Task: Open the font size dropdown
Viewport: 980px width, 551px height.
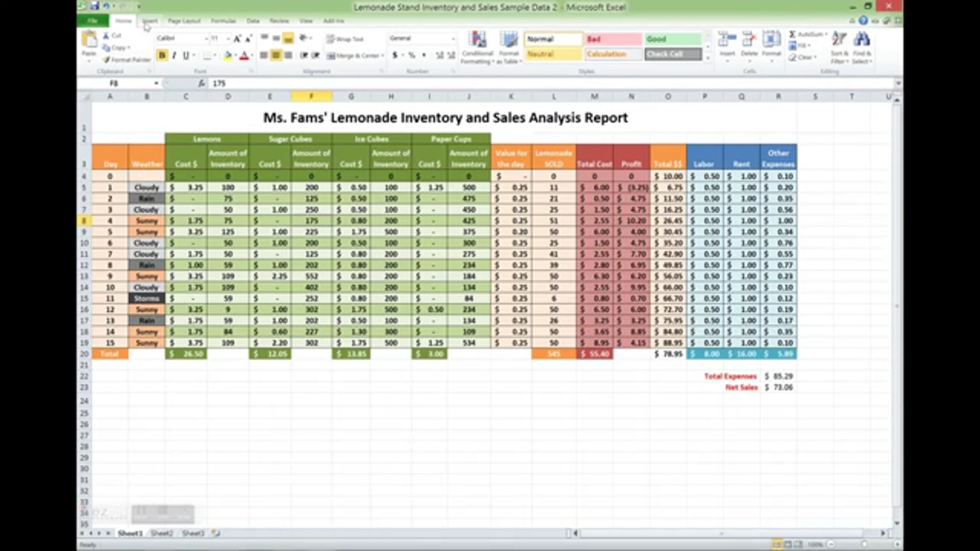Action: pos(228,39)
